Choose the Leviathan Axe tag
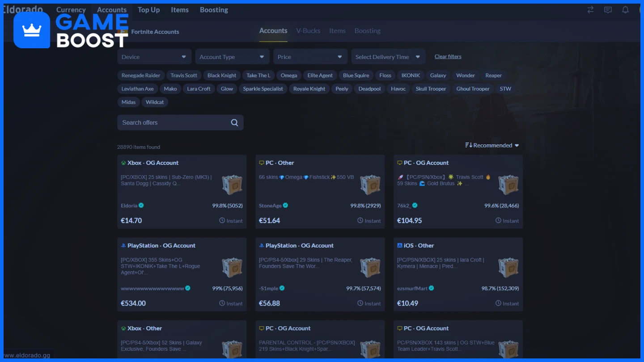 pyautogui.click(x=138, y=89)
